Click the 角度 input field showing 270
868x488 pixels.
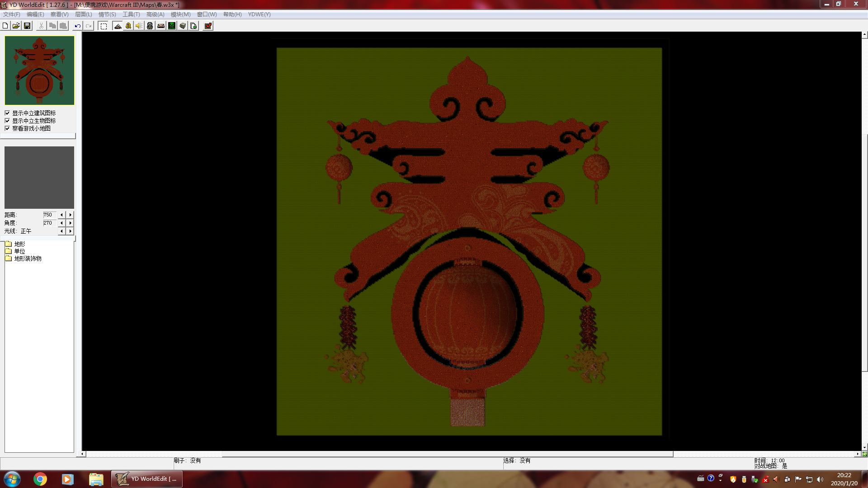tap(50, 223)
